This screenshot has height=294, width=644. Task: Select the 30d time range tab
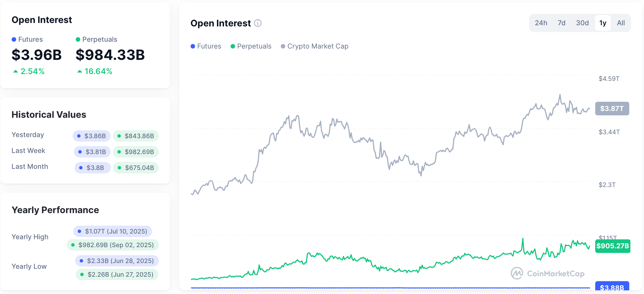(x=582, y=23)
